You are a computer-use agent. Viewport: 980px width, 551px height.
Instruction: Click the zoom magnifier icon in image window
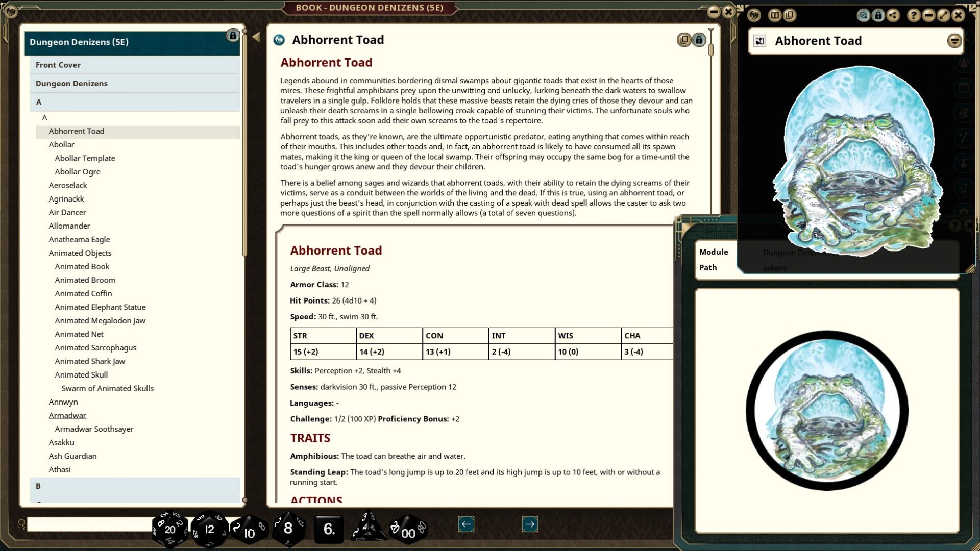tap(863, 15)
